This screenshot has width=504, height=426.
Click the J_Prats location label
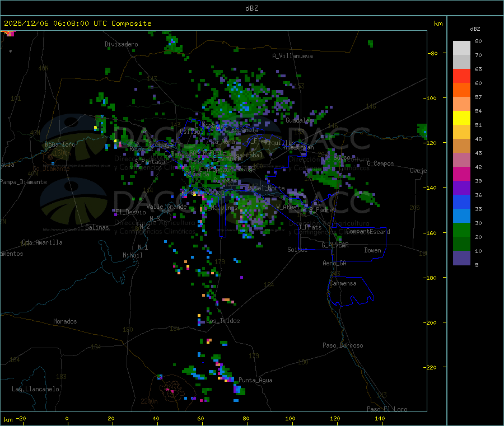(x=310, y=227)
